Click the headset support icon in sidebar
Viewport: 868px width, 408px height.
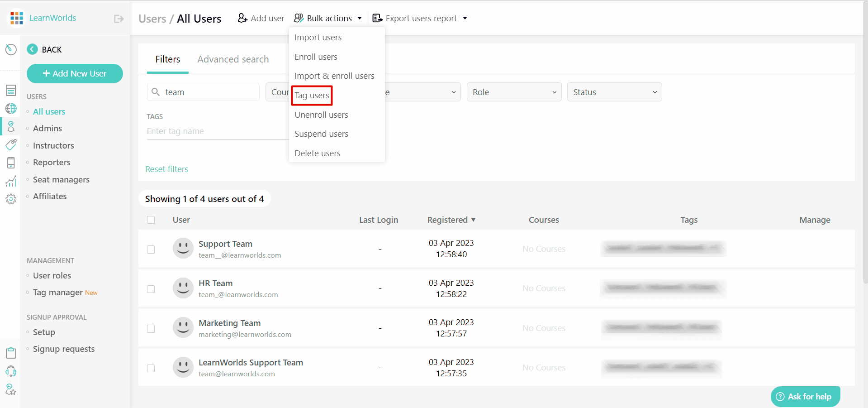coord(11,371)
